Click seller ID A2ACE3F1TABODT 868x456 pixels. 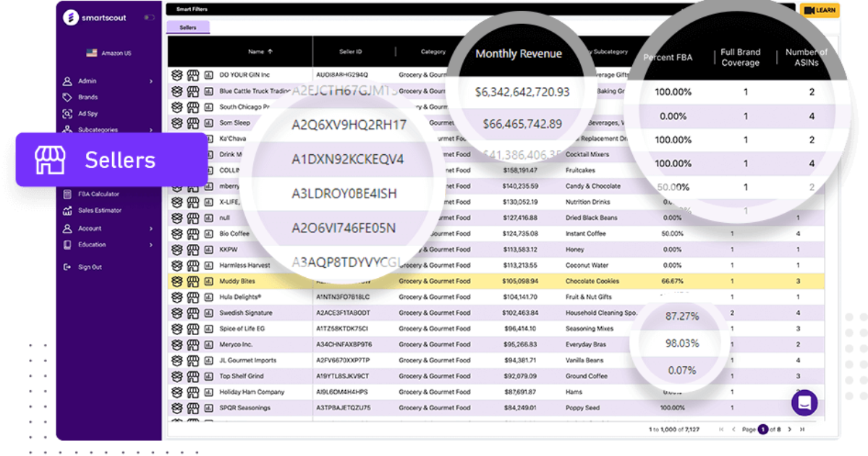tap(344, 313)
